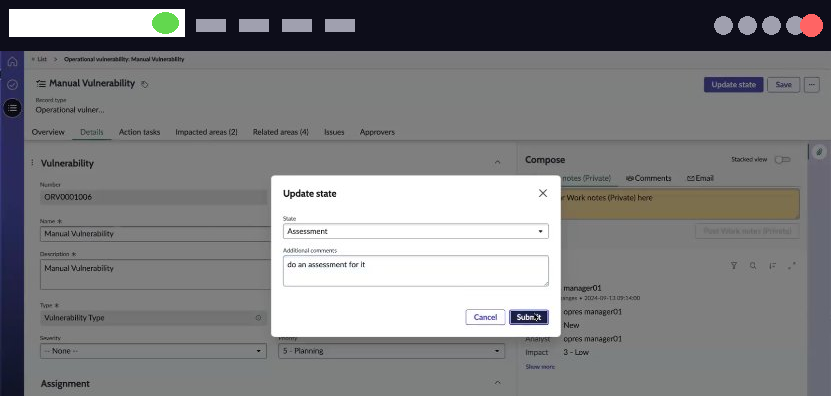Click the Submit button in dialog

(529, 317)
